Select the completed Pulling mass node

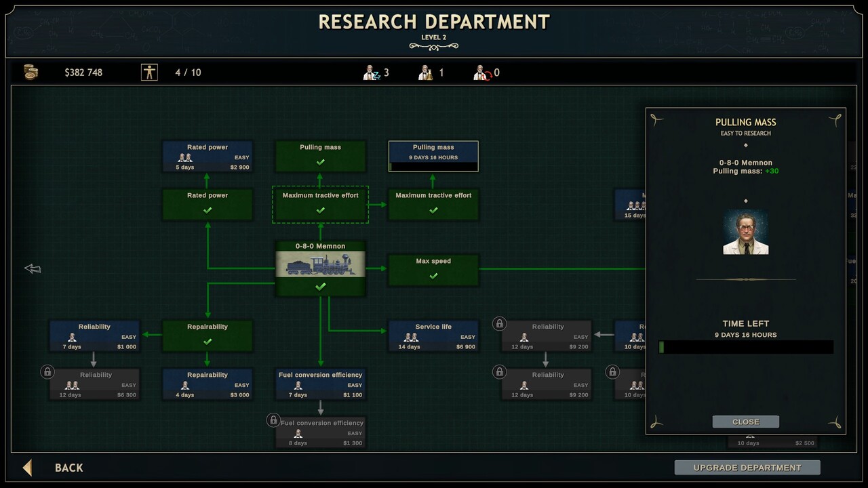pyautogui.click(x=320, y=156)
